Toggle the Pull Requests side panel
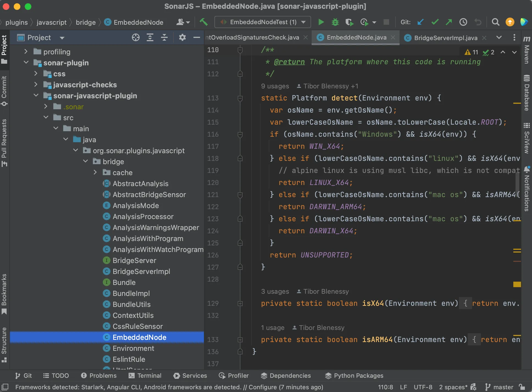 coord(4,143)
